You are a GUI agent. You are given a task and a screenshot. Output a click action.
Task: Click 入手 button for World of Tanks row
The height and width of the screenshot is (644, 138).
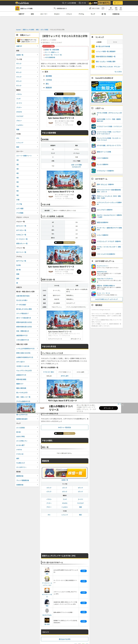[x=84, y=612]
